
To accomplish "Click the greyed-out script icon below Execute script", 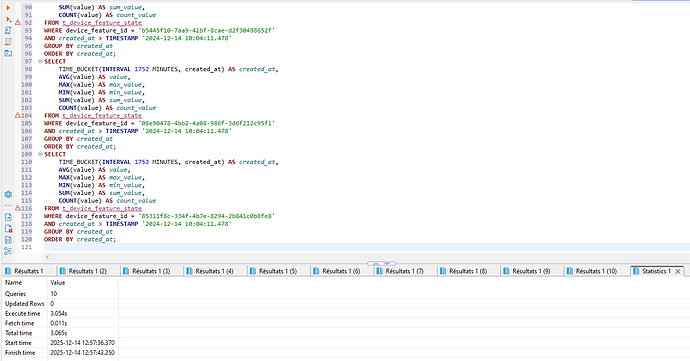I will 8,42.
